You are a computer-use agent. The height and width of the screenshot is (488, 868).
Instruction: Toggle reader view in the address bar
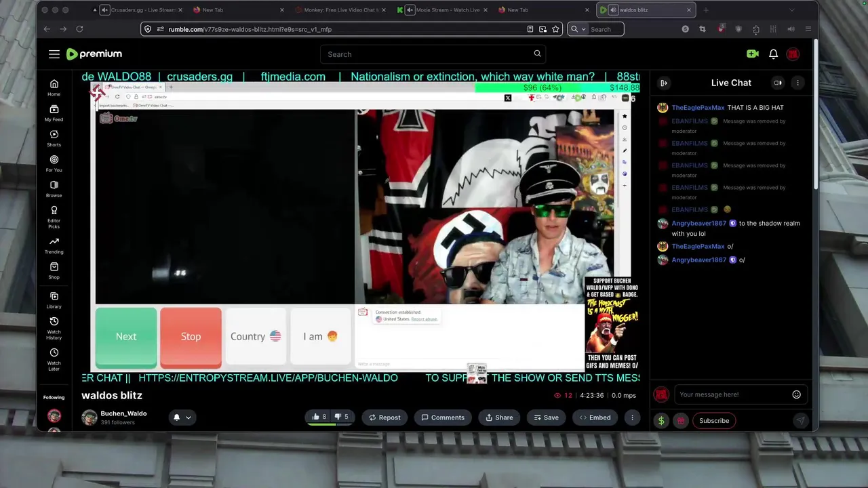click(x=530, y=29)
